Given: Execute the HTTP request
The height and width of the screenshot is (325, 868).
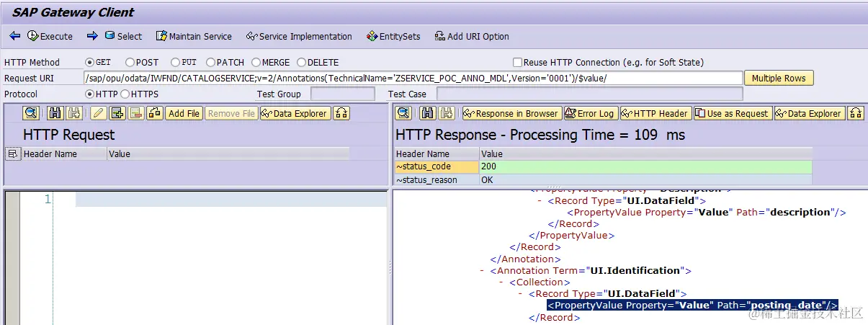Looking at the screenshot, I should pyautogui.click(x=50, y=36).
